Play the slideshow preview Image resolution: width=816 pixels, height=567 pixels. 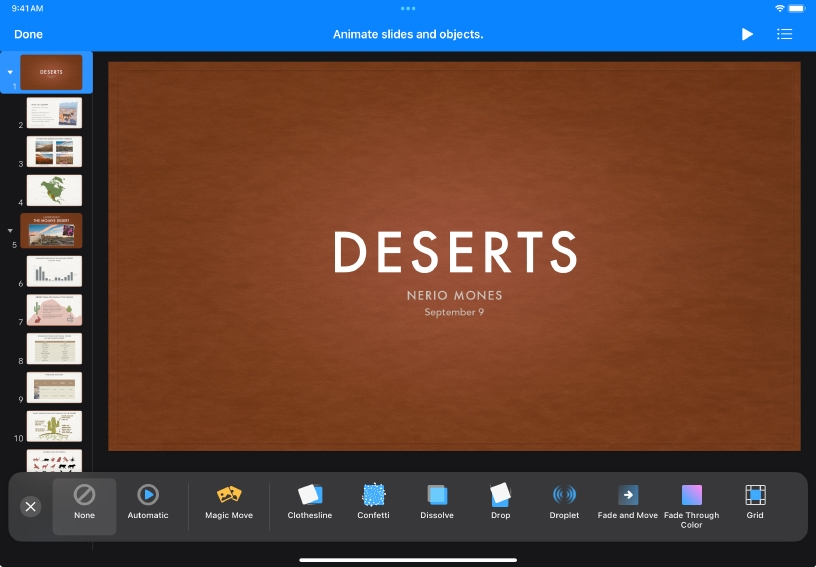tap(747, 34)
